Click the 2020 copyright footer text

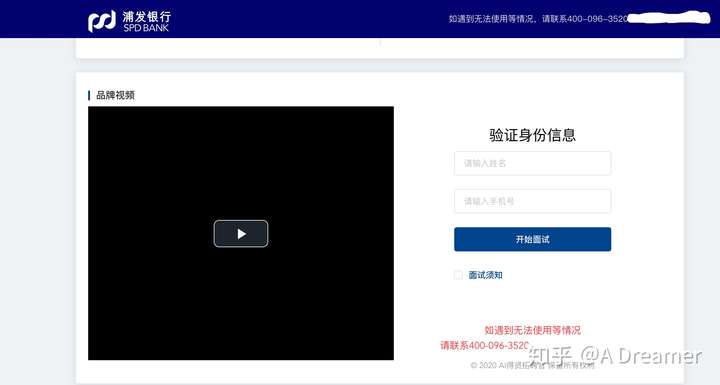click(x=533, y=365)
